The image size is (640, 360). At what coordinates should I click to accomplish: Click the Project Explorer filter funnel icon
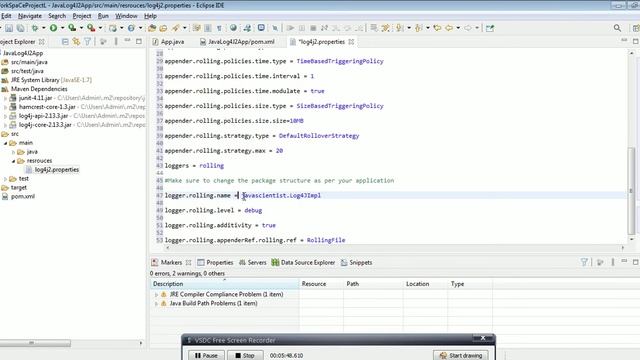(x=87, y=42)
